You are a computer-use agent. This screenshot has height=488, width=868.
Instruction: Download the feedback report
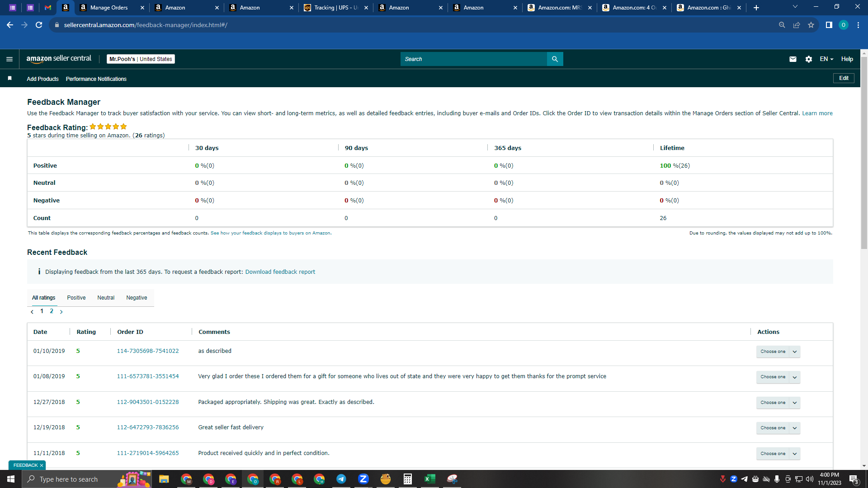[x=280, y=272]
